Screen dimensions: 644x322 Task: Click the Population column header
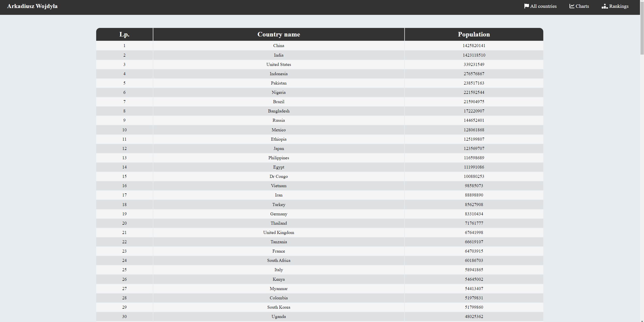[474, 34]
